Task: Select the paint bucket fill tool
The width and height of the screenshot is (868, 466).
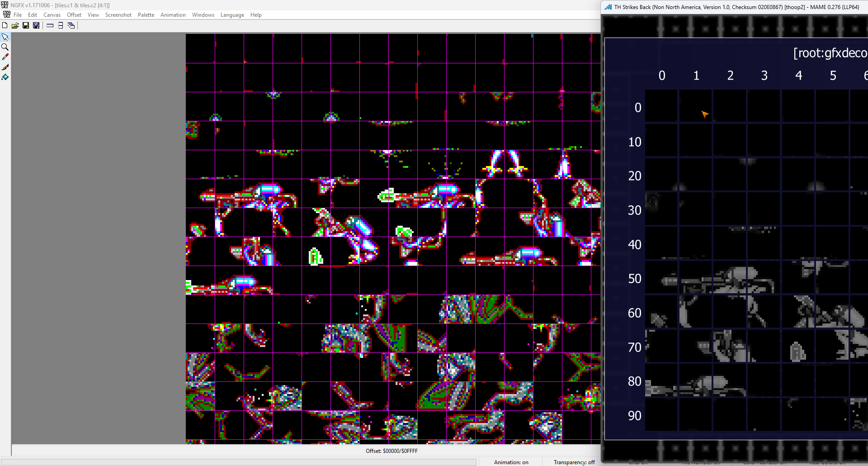Action: [5, 77]
